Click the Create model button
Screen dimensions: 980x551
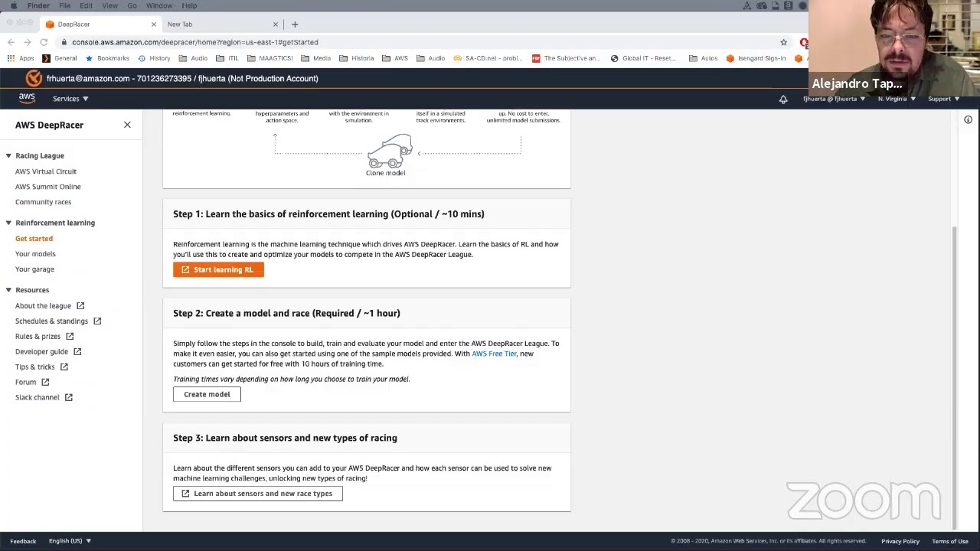207,394
